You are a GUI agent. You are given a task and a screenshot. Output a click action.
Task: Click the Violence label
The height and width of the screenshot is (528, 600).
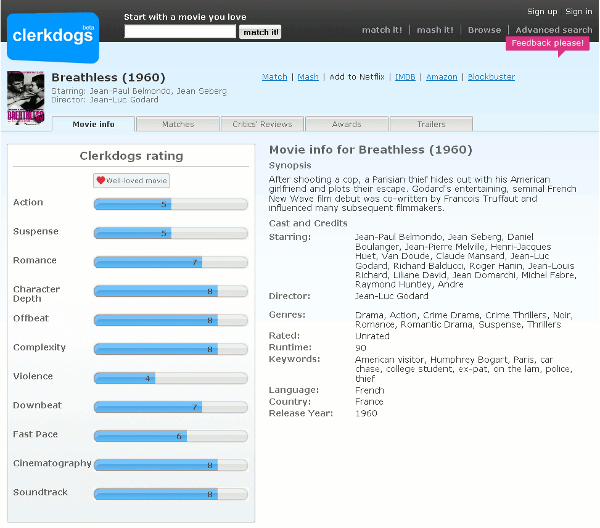pyautogui.click(x=33, y=376)
